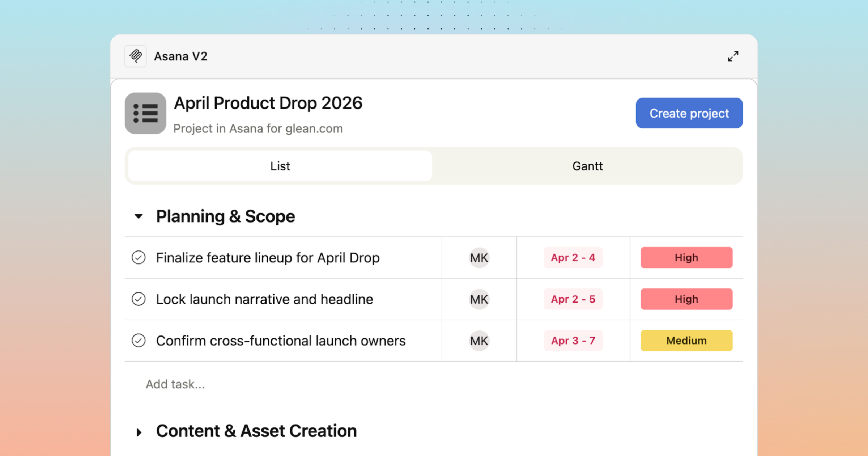Open MK avatar for Confirm cross-functional launch owners
The width and height of the screenshot is (868, 456).
pyautogui.click(x=479, y=341)
